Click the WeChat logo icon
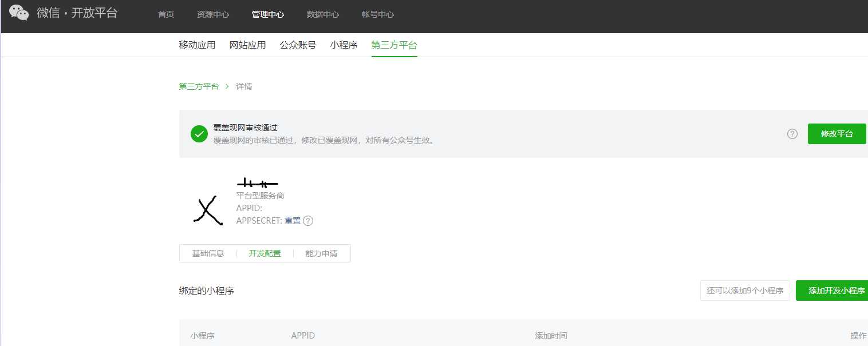Viewport: 868px width, 346px height. pyautogui.click(x=19, y=13)
